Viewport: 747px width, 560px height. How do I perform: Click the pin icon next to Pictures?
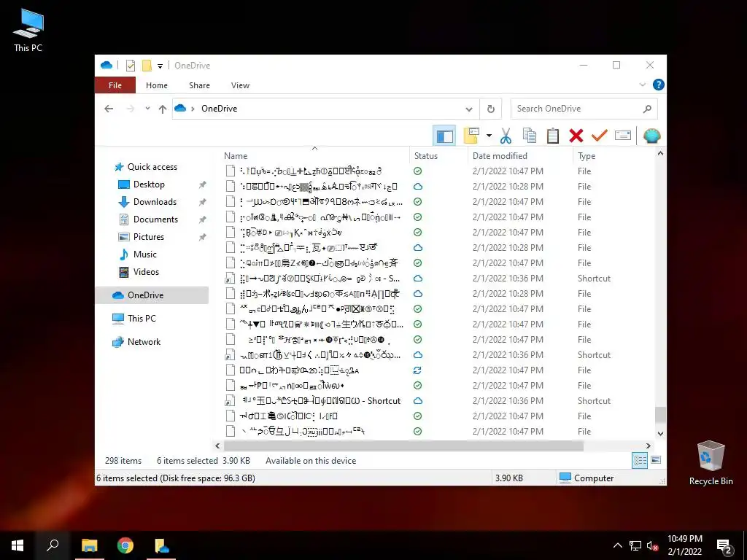pyautogui.click(x=203, y=237)
